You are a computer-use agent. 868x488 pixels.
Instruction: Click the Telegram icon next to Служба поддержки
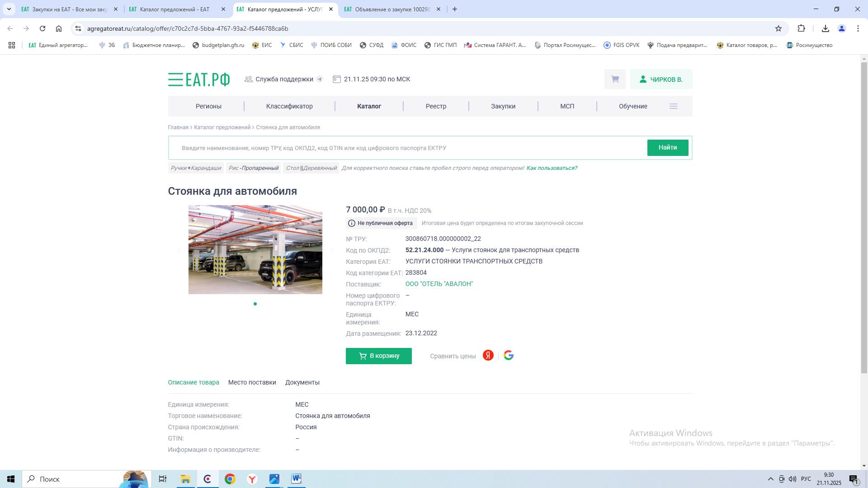320,79
